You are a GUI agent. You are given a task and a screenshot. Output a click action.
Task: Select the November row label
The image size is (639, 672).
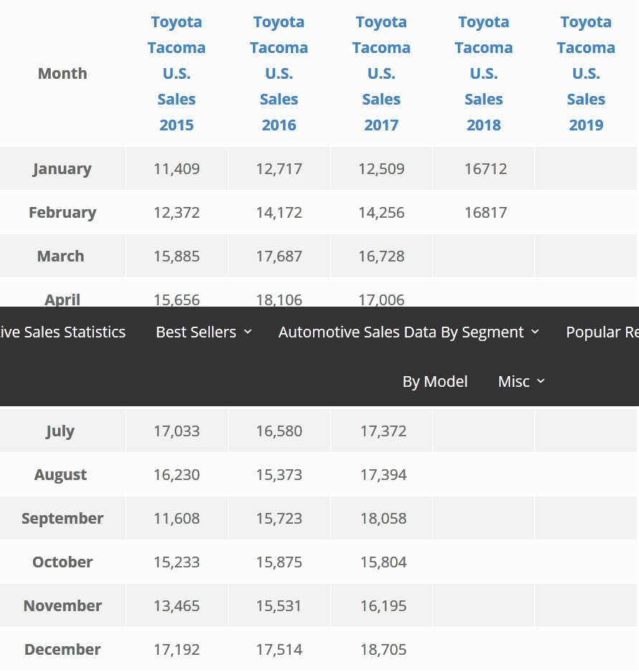(x=62, y=606)
